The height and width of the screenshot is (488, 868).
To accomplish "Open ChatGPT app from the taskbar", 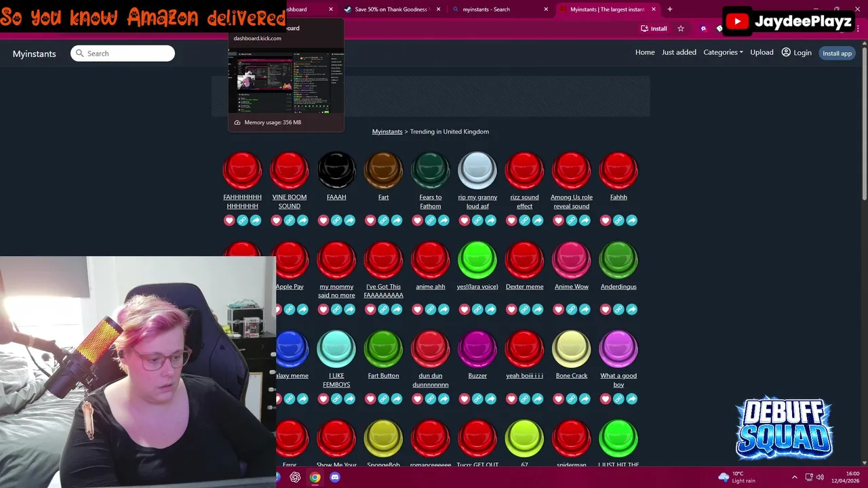I will click(296, 477).
